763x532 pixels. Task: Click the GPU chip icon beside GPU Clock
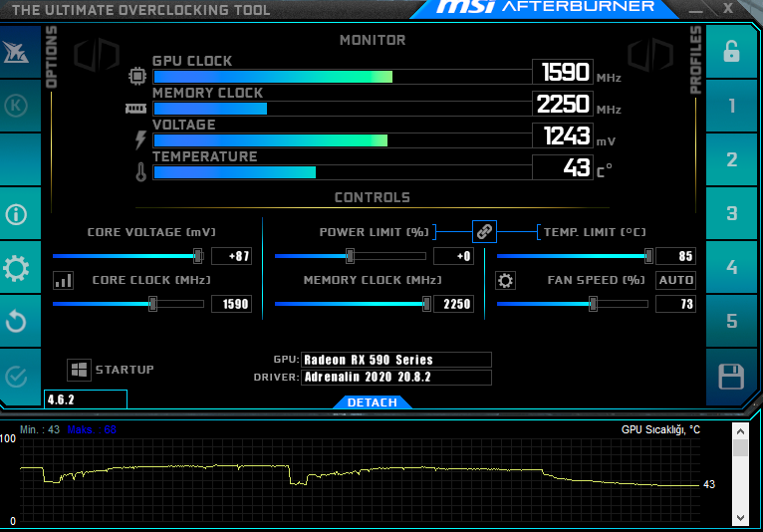137,76
